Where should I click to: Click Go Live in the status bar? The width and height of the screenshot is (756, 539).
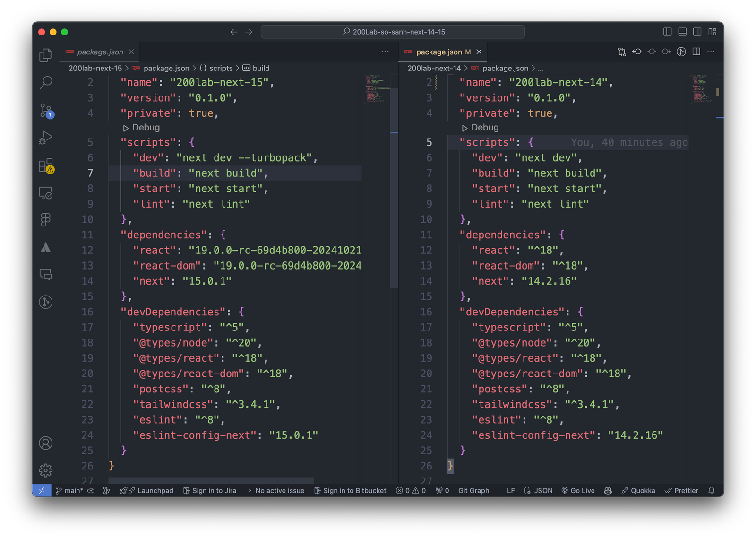pos(578,491)
